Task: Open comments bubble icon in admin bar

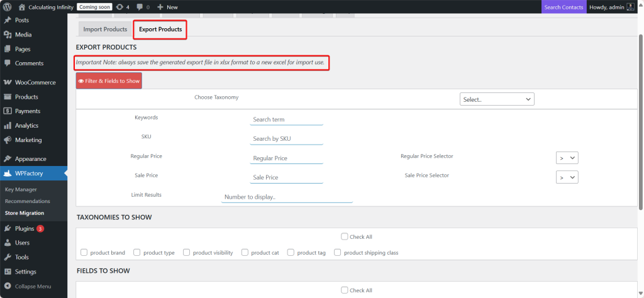Action: (x=141, y=7)
